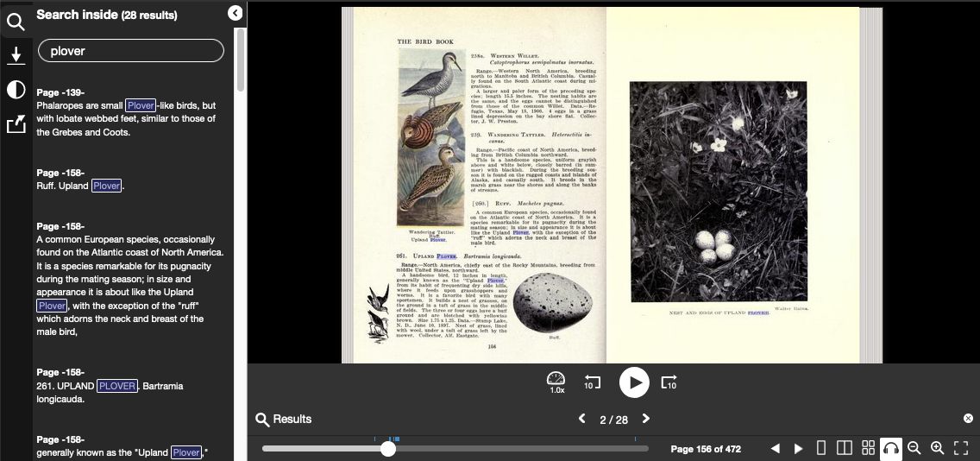Go to previous search result

[581, 419]
